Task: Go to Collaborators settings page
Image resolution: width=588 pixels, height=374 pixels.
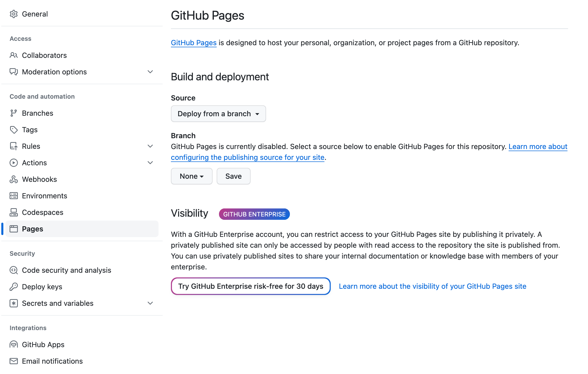Action: pos(82,55)
